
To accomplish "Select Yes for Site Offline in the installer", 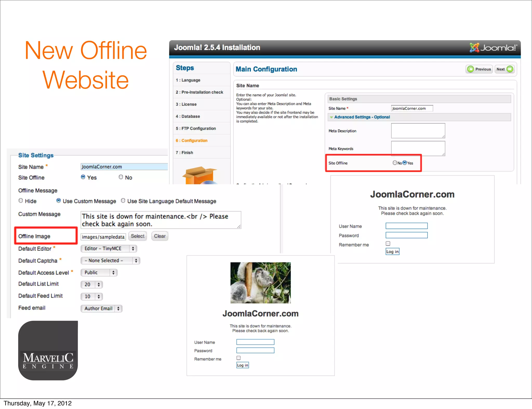I will pos(404,163).
